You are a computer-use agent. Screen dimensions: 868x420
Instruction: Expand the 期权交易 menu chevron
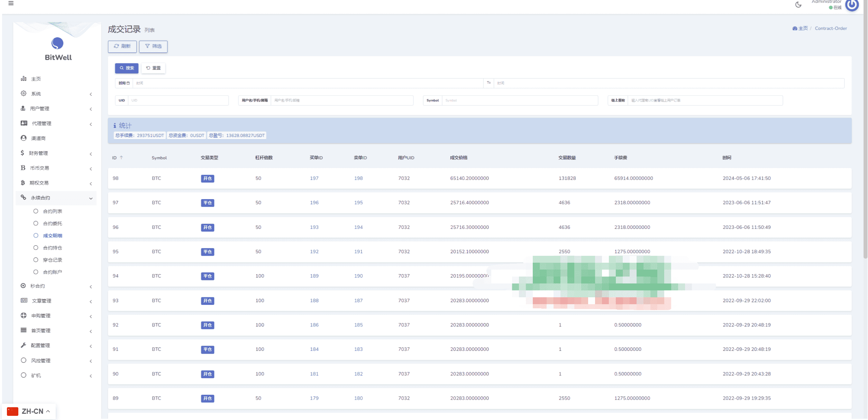[x=91, y=184]
